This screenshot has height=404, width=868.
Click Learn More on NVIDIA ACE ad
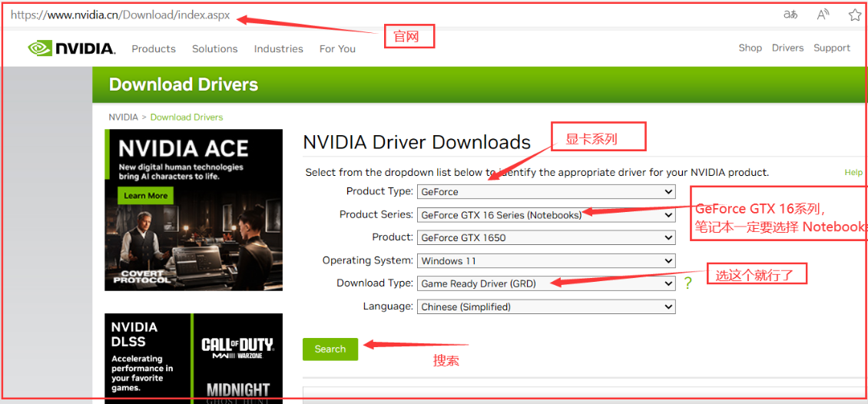click(x=146, y=195)
